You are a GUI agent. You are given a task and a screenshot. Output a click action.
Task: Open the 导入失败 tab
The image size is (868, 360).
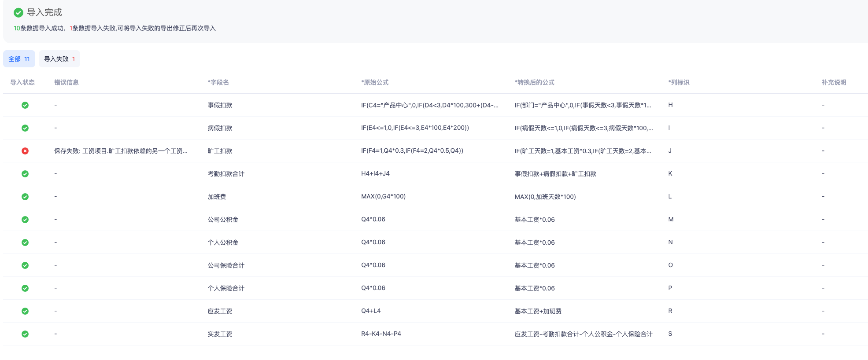click(59, 59)
